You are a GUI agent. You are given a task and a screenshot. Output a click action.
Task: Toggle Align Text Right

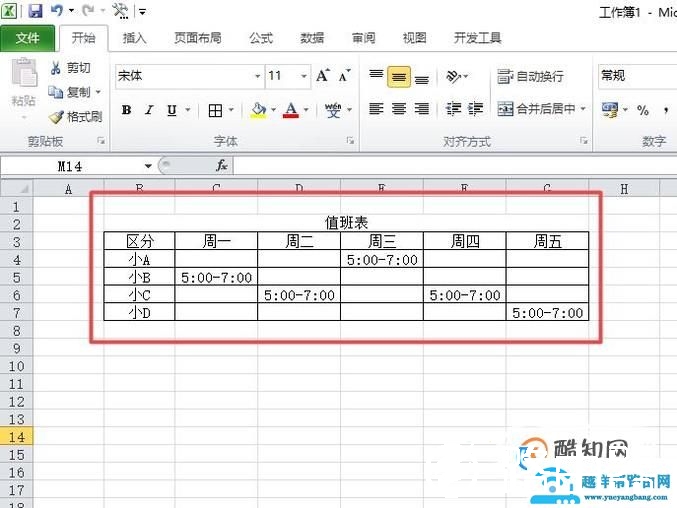(x=422, y=108)
